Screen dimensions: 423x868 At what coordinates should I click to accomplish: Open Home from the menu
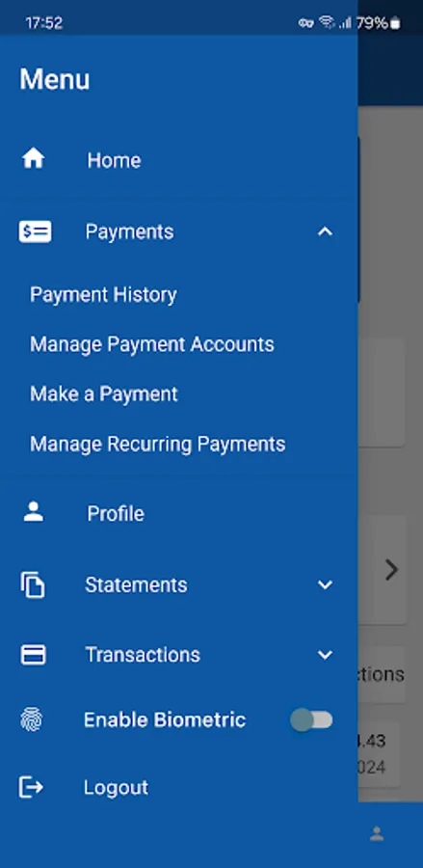114,160
